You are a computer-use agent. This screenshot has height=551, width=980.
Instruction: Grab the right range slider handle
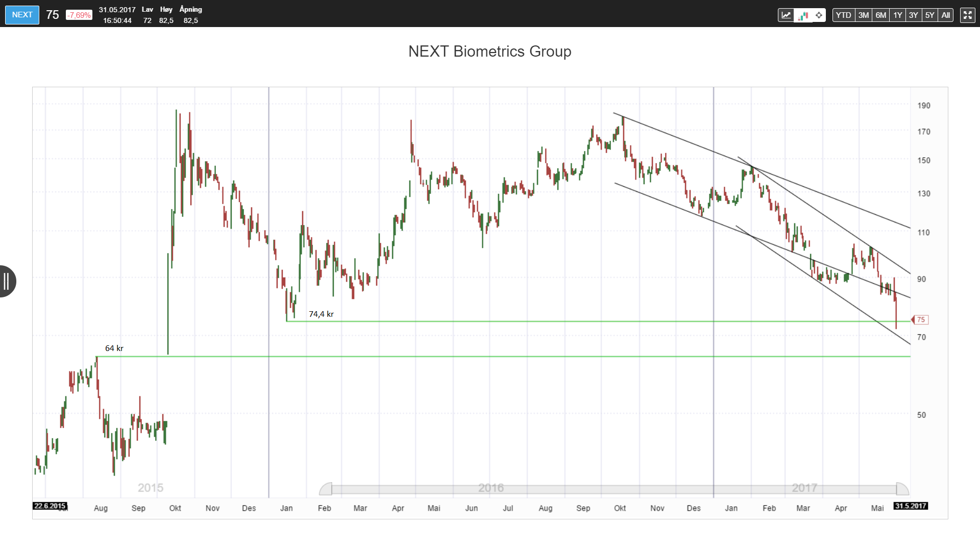coord(902,489)
